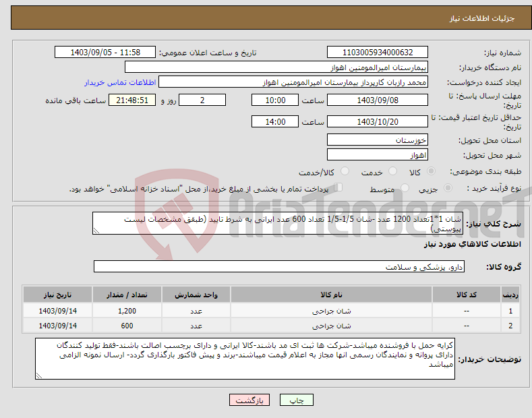Click the buyer notes text area
Image resolution: width=532 pixels, height=418 pixels.
coord(245,359)
